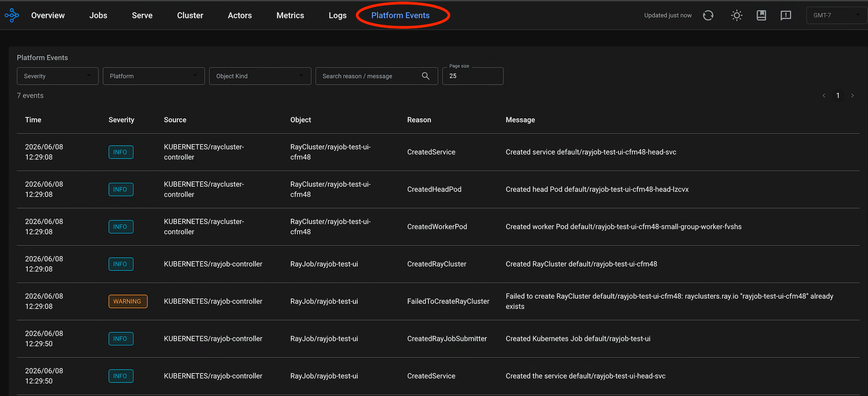Click the 'Failed to create RayCluster' message
Screen dimensions: 868x396
(669, 301)
